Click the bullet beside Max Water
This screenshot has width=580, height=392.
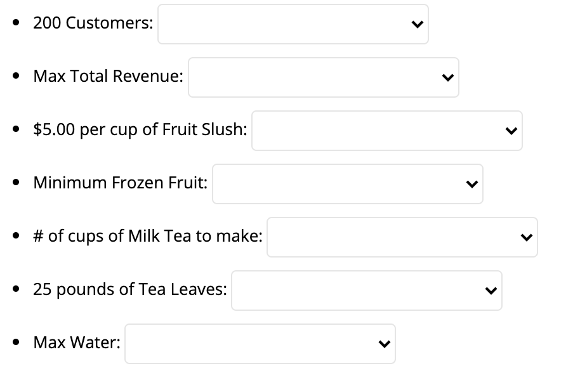[15, 343]
